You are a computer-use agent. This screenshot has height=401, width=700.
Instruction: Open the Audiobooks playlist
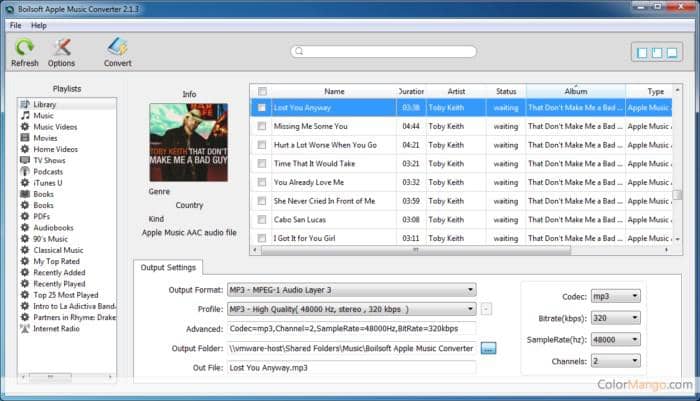point(52,227)
